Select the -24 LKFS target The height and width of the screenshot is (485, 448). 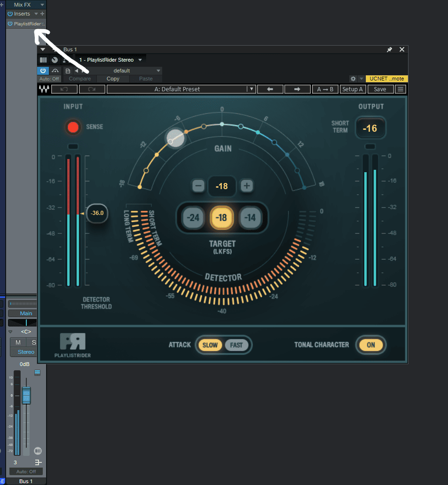pyautogui.click(x=193, y=218)
